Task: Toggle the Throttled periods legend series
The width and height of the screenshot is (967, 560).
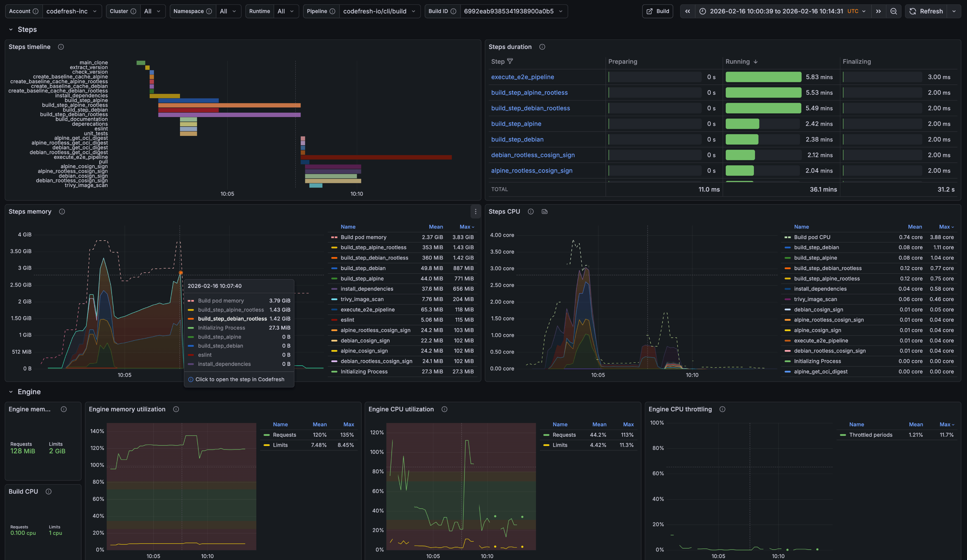Action: tap(870, 434)
